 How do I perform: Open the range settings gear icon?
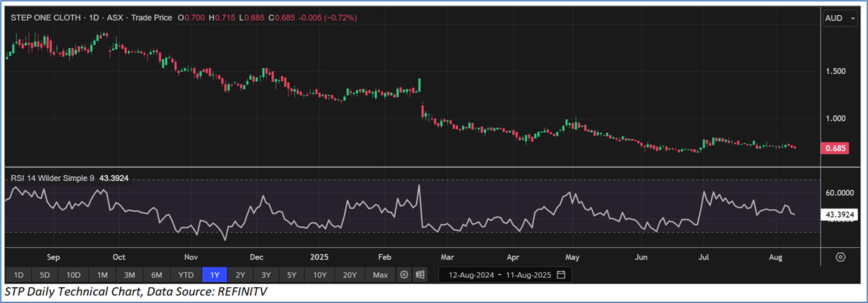[403, 275]
